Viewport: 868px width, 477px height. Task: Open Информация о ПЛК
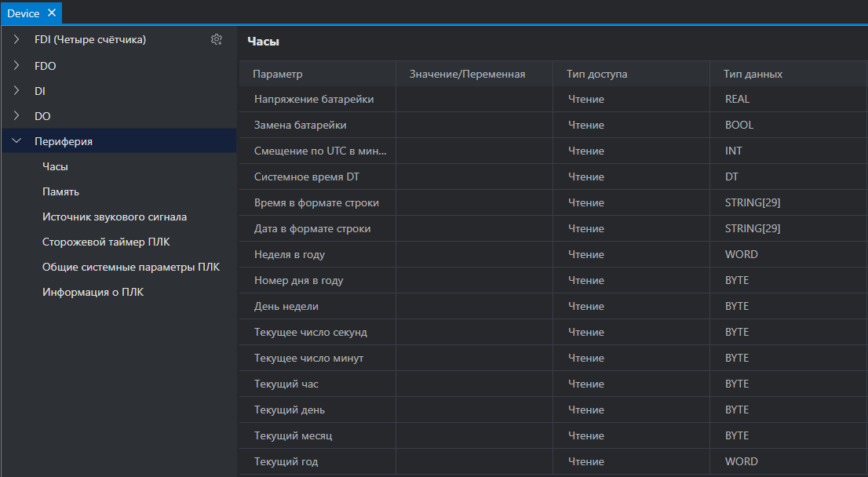pyautogui.click(x=93, y=292)
